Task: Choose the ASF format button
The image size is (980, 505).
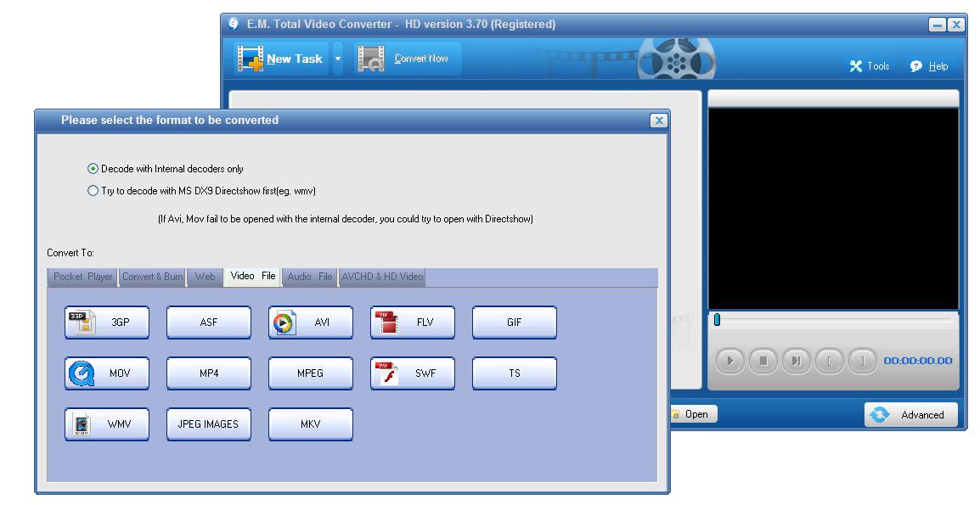Action: (209, 323)
